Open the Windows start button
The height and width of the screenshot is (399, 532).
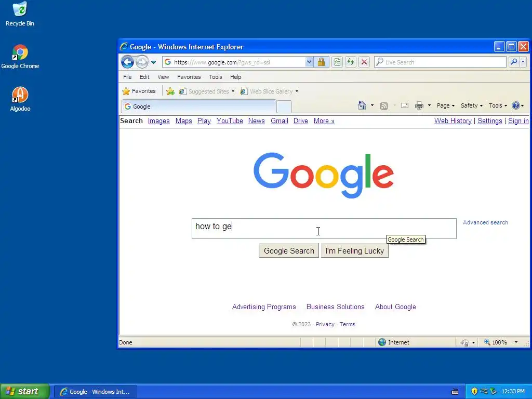25,392
